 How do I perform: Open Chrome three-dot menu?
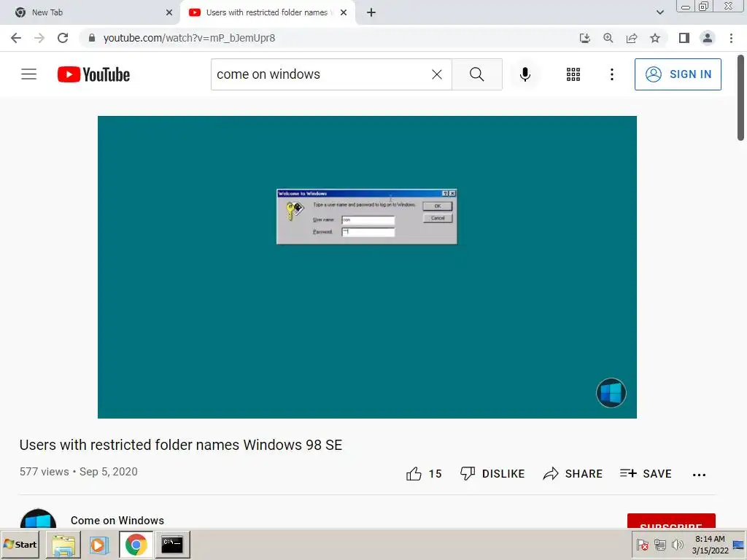731,38
